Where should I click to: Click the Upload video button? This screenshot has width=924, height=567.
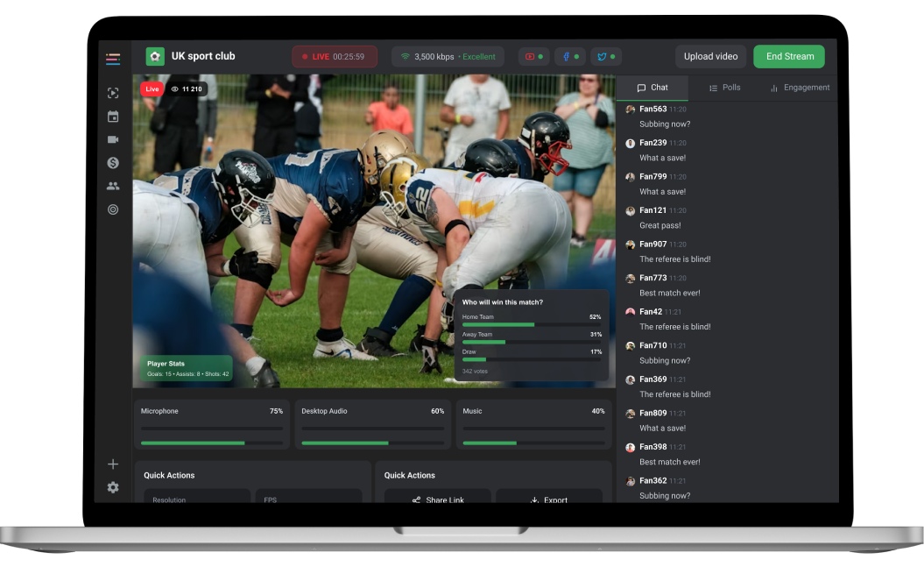[710, 55]
